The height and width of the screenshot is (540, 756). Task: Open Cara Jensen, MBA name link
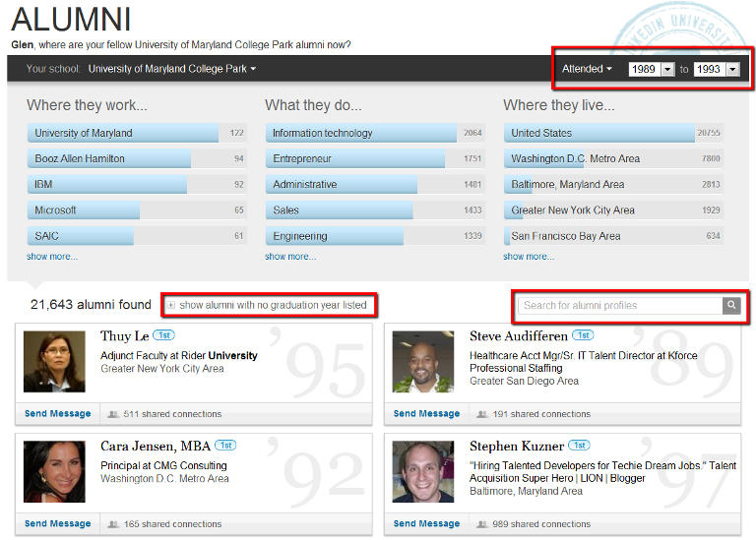(156, 447)
